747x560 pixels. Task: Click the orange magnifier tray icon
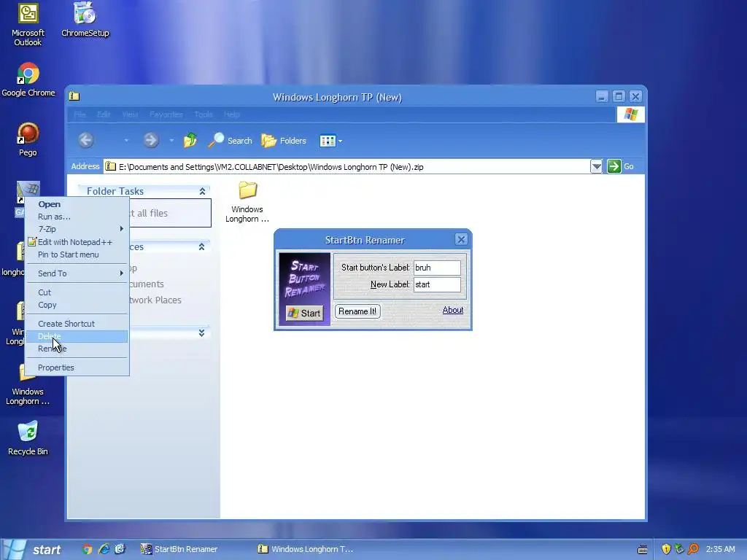click(693, 549)
